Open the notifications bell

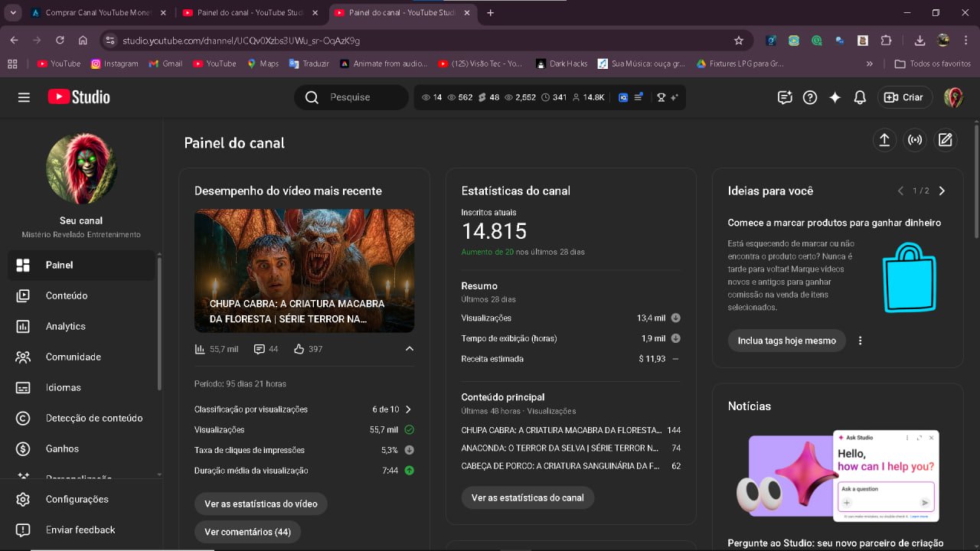(860, 97)
